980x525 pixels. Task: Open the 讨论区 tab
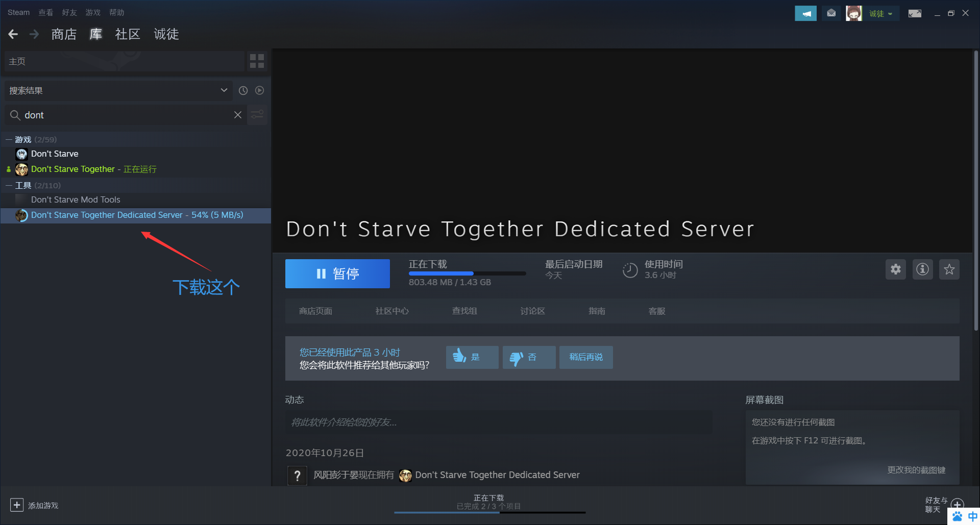coord(532,311)
